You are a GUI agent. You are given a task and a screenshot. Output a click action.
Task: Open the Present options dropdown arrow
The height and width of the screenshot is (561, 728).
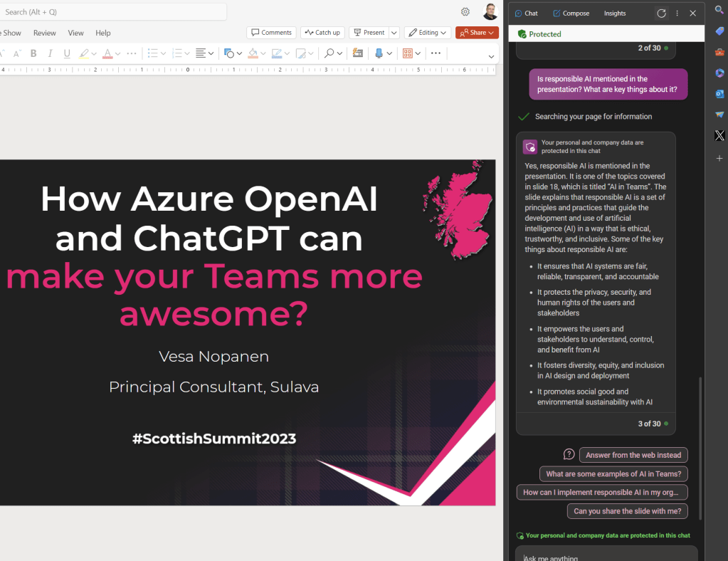[394, 33]
